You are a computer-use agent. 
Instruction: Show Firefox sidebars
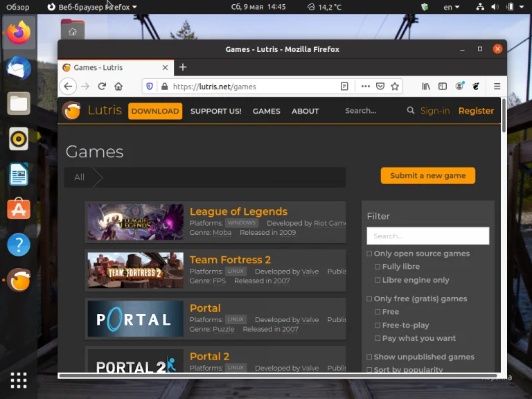[x=443, y=87]
